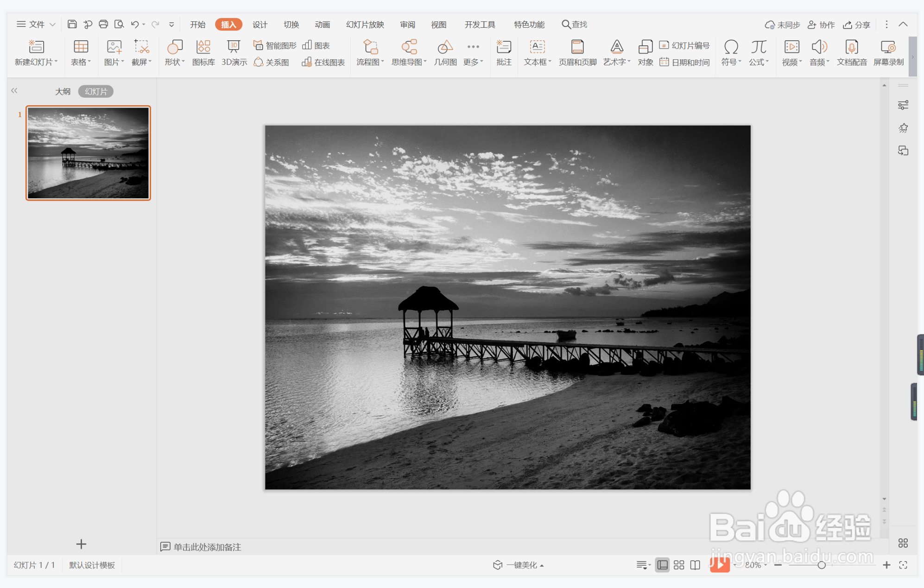This screenshot has height=588, width=924.
Task: Select slide 1 thumbnail
Action: click(88, 153)
